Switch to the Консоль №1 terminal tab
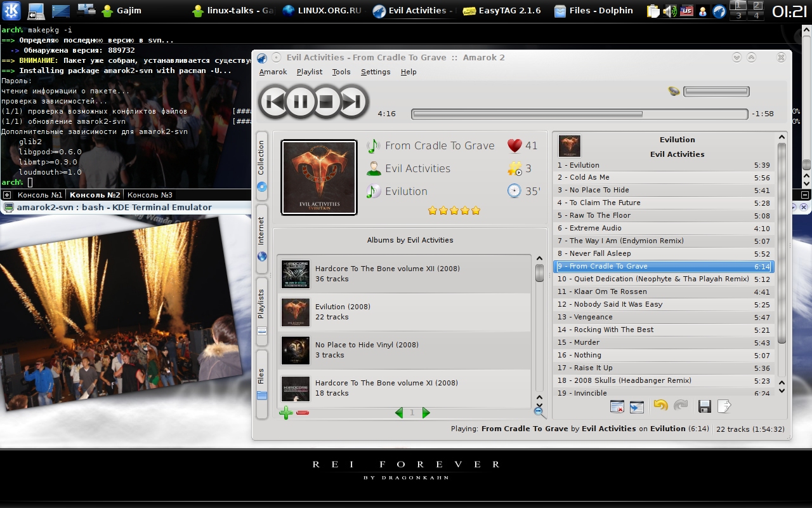This screenshot has width=812, height=508. pyautogui.click(x=39, y=195)
